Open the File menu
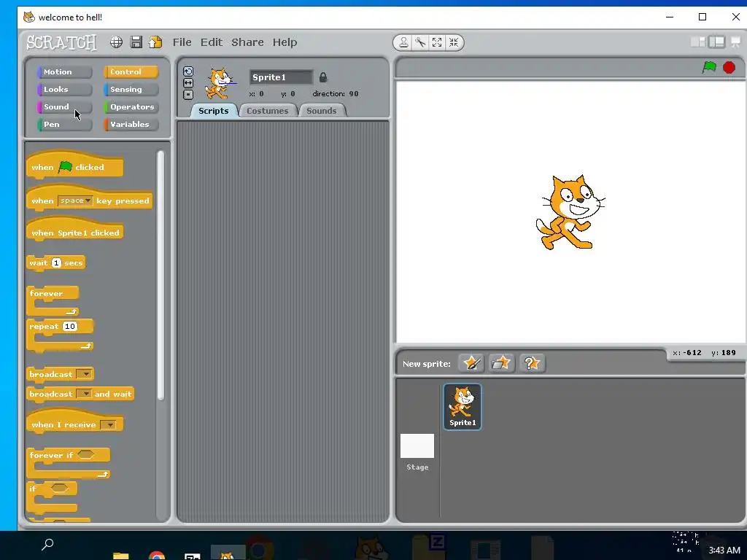This screenshot has height=560, width=747. click(182, 42)
